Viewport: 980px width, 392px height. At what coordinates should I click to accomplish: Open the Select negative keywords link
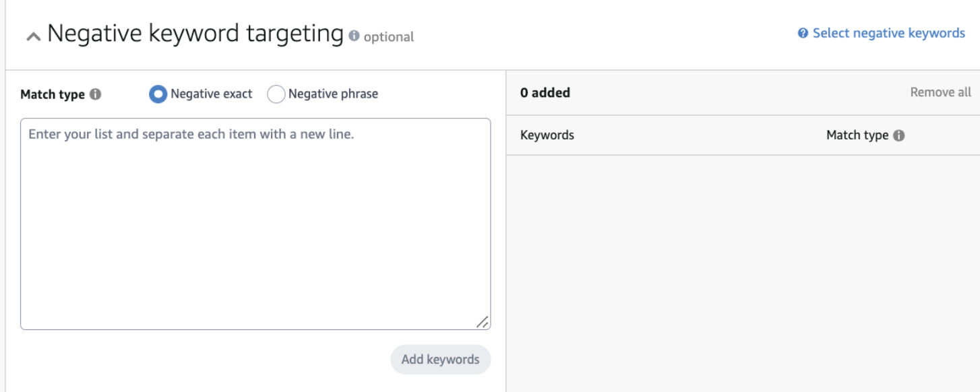point(888,33)
